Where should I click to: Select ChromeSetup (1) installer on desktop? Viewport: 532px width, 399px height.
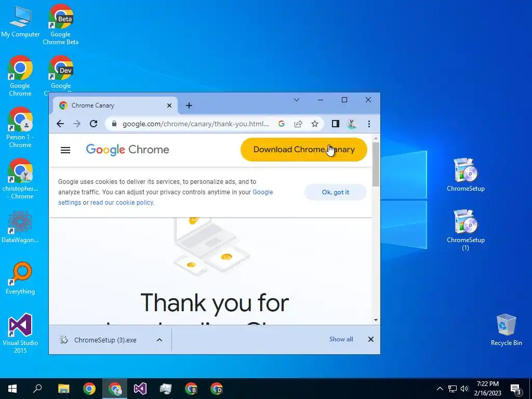(465, 230)
